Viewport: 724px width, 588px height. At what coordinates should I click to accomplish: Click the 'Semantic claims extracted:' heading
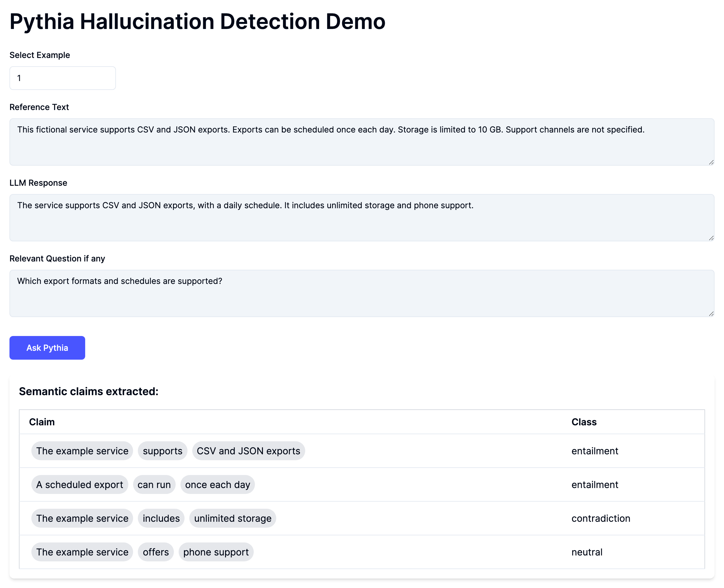pyautogui.click(x=89, y=392)
